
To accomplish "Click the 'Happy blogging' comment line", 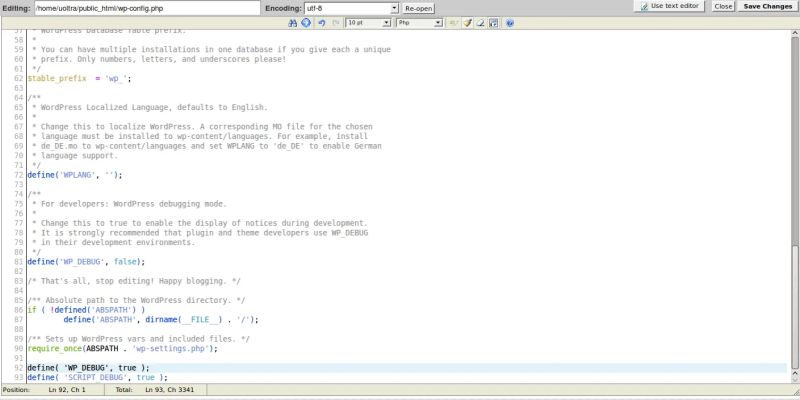I will pyautogui.click(x=134, y=281).
